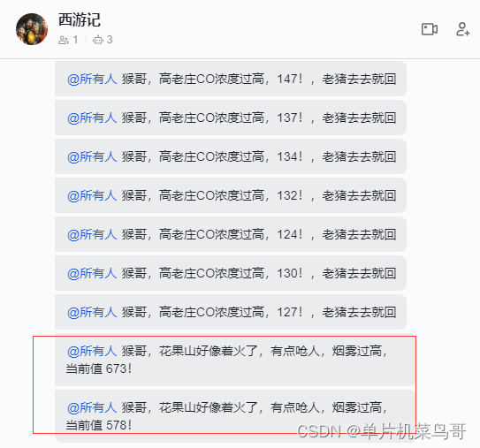Click @所有人 in the CO 130 message
480x448 pixels.
point(92,273)
